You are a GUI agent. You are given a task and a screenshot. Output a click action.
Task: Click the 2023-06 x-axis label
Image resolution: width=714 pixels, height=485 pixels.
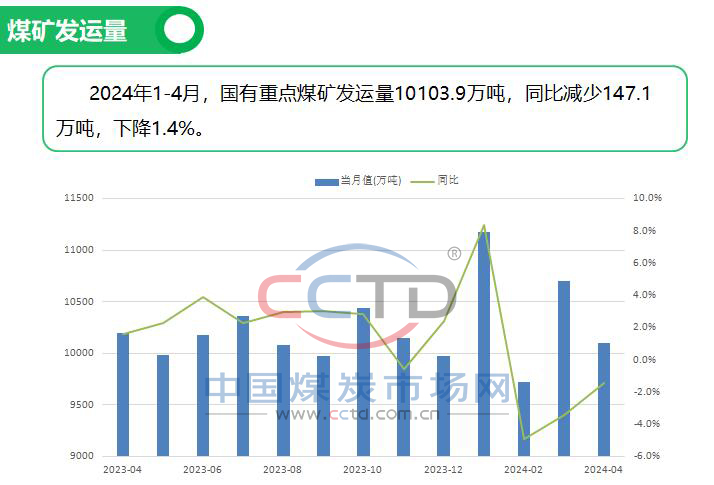(202, 470)
